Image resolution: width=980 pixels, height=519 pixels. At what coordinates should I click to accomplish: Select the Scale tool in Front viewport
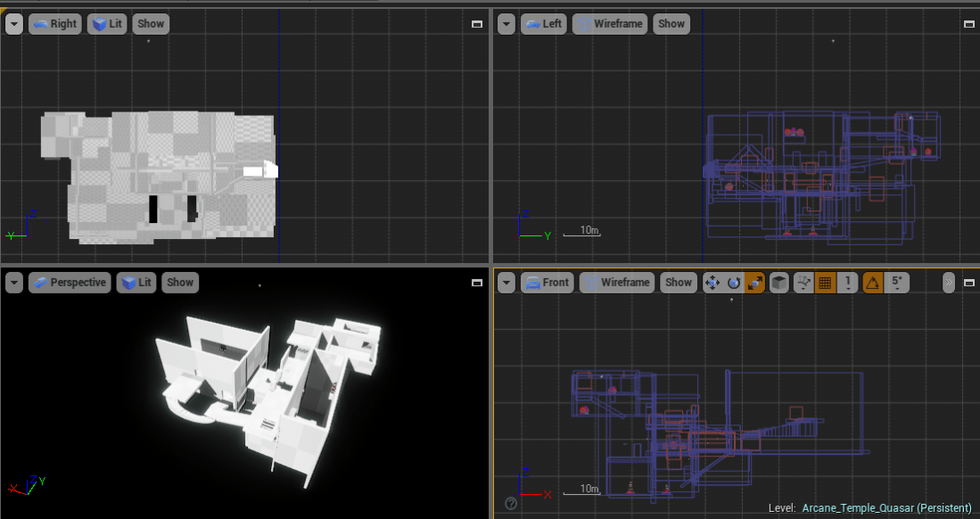755,282
